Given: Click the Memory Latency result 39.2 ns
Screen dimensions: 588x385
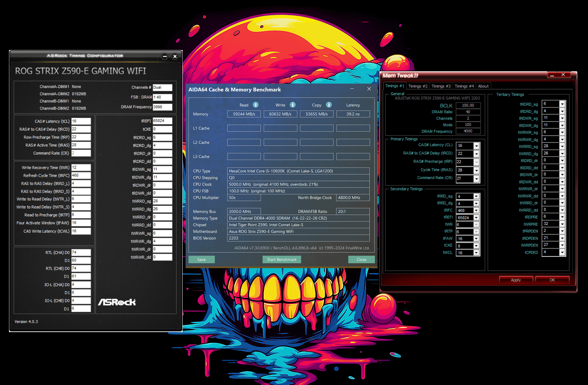Looking at the screenshot, I should pos(353,114).
